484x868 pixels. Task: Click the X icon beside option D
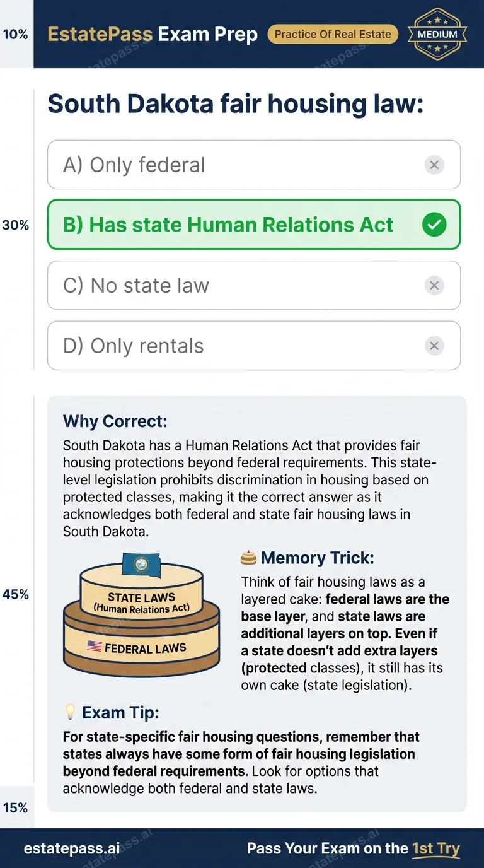[434, 346]
